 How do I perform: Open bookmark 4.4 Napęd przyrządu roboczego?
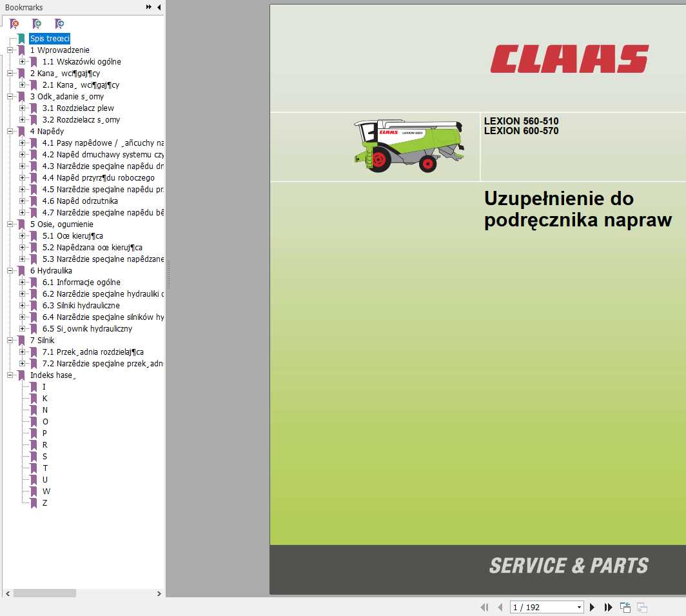[99, 178]
